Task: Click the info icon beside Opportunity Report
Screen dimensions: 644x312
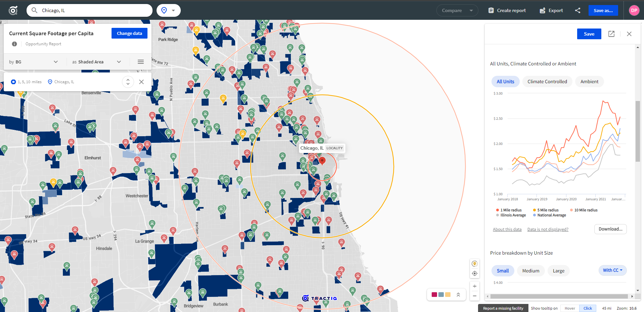Action: click(14, 44)
